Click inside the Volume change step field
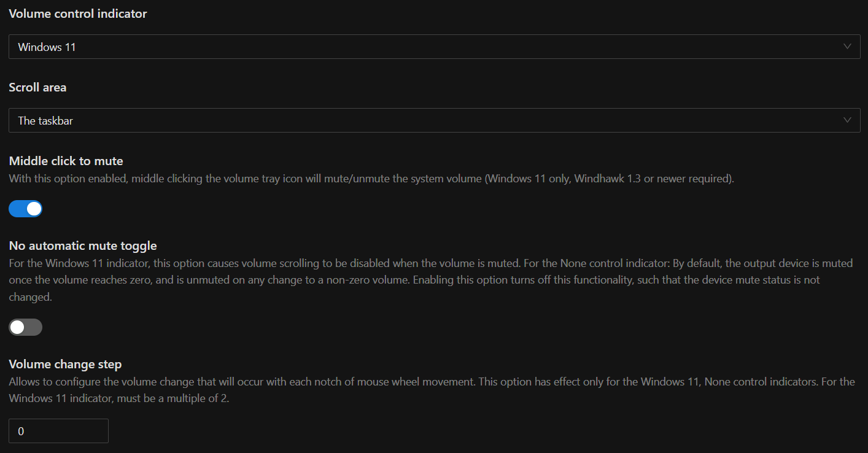The image size is (868, 453). tap(58, 430)
